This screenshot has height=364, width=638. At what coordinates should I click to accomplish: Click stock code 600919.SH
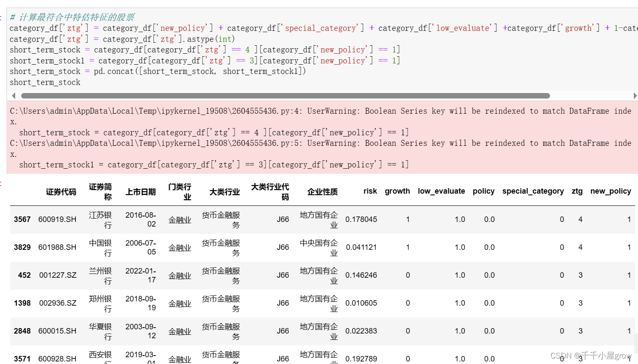[x=58, y=219]
